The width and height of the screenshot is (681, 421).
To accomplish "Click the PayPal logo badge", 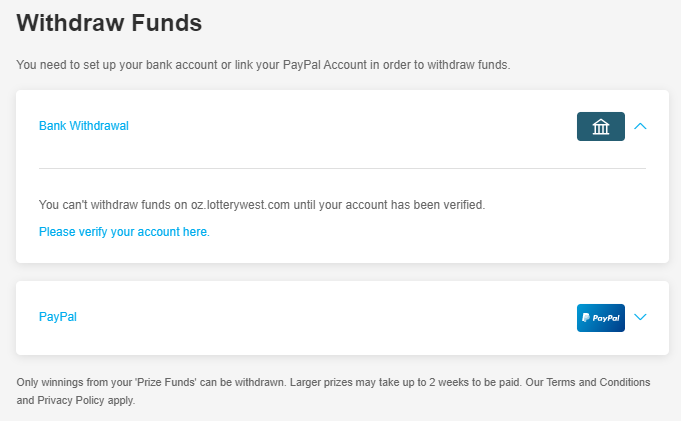I will [x=601, y=318].
